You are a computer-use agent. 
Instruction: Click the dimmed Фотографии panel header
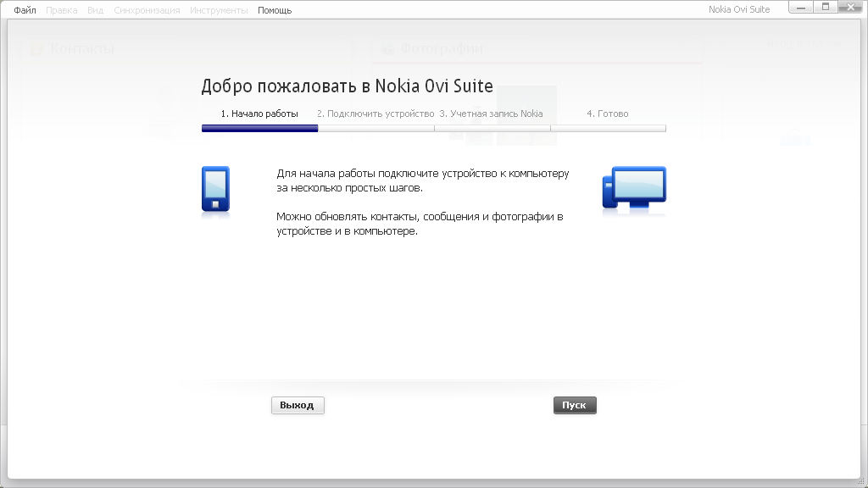click(442, 49)
